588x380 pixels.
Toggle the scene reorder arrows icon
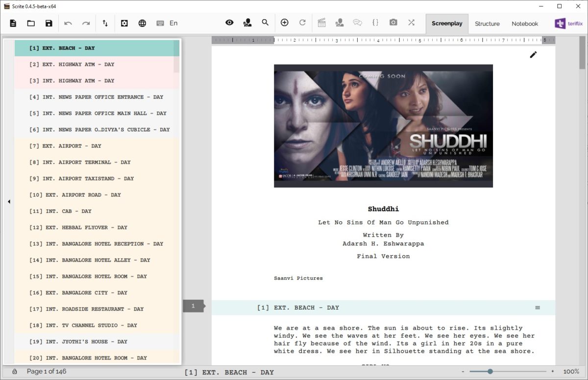[105, 23]
